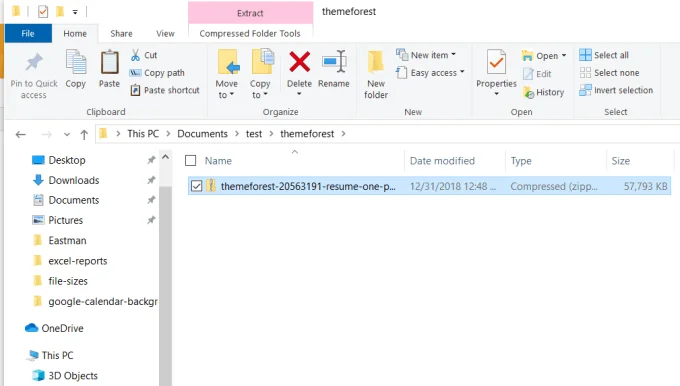Click Documents in the breadcrumb path
The height and width of the screenshot is (386, 680).
[202, 134]
